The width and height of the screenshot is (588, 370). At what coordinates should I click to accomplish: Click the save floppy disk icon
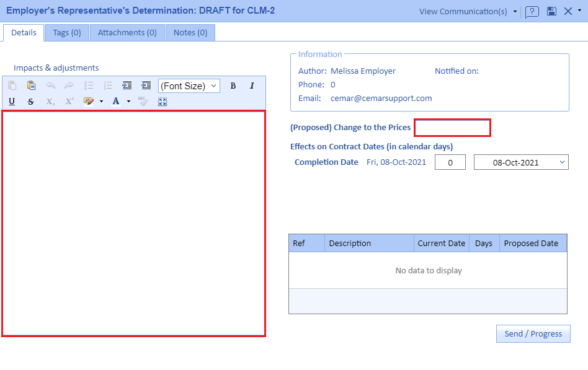point(551,12)
